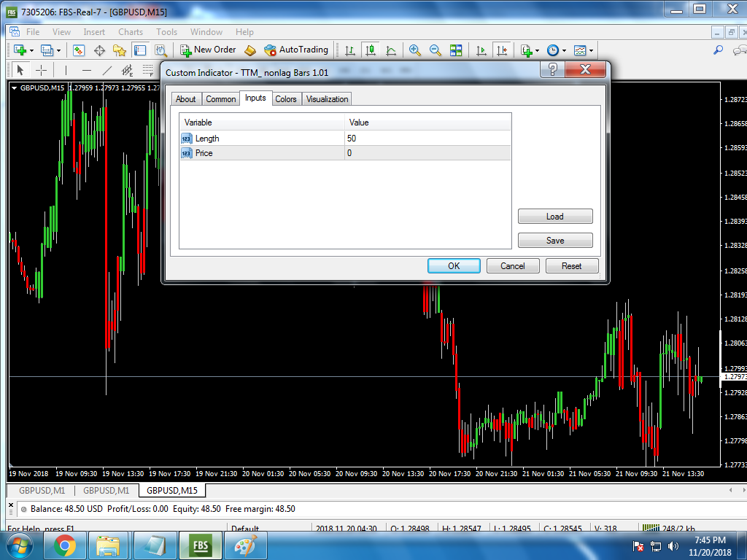Switch chart to Candlesticks mode
Viewport: 747px width, 560px height.
[370, 50]
